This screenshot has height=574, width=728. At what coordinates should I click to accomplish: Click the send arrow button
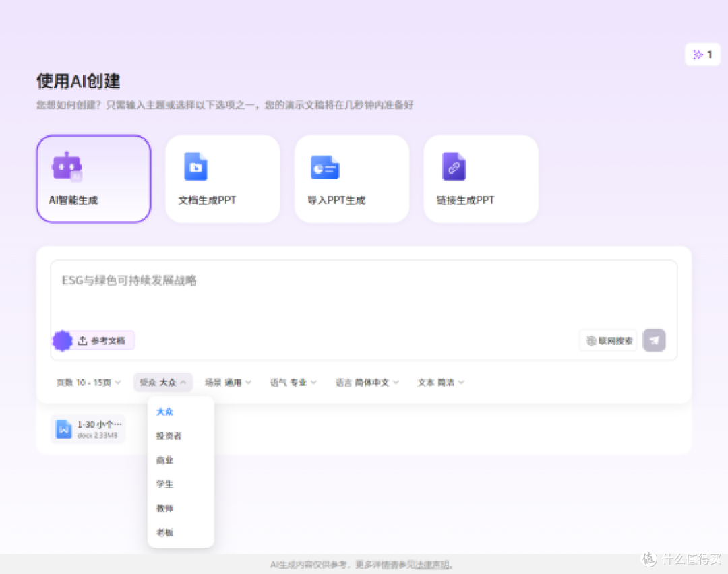654,341
